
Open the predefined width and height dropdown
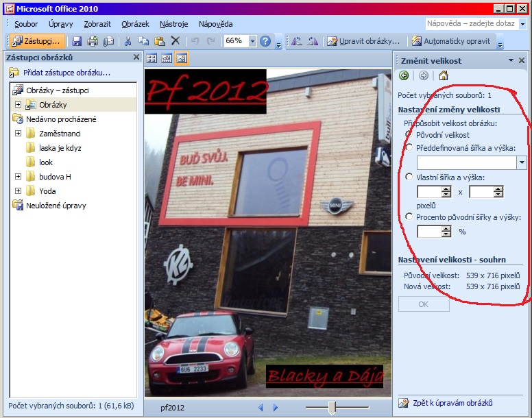pyautogui.click(x=522, y=162)
